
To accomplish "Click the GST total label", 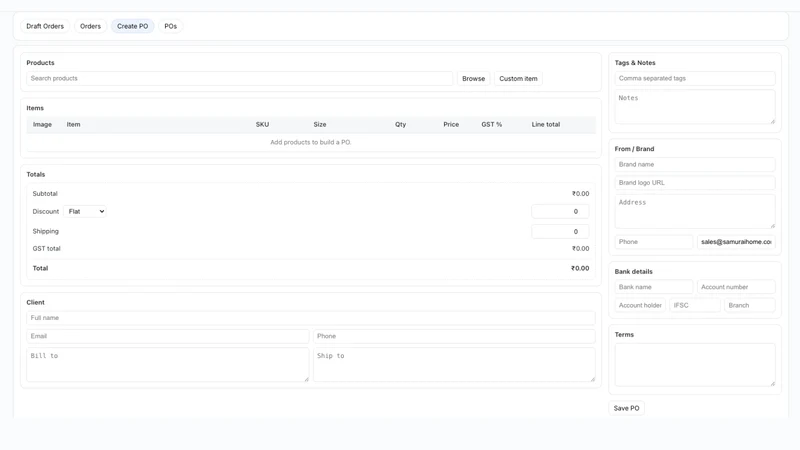I will click(x=46, y=248).
